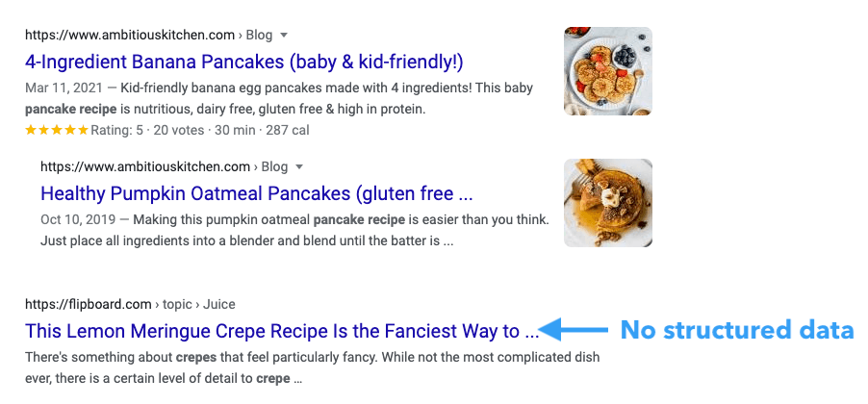Click the "topic" breadcrumb in flipboard result
Screen dimensions: 868x404
click(x=177, y=304)
